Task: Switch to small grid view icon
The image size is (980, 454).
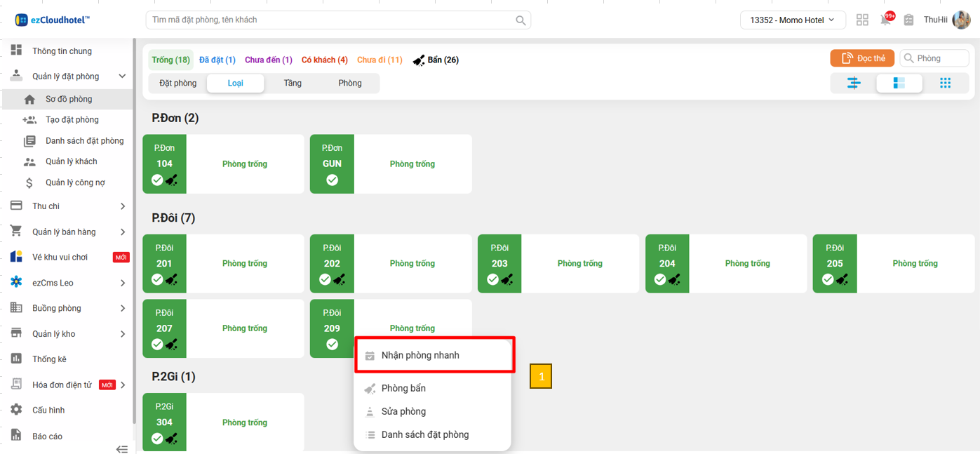Action: pyautogui.click(x=945, y=83)
